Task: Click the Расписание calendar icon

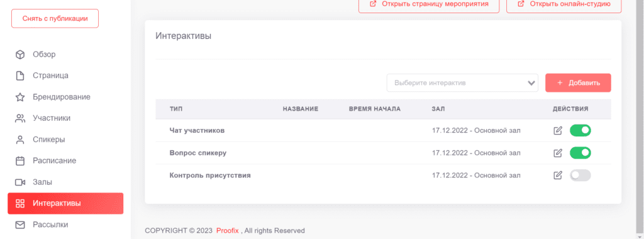Action: coord(19,161)
